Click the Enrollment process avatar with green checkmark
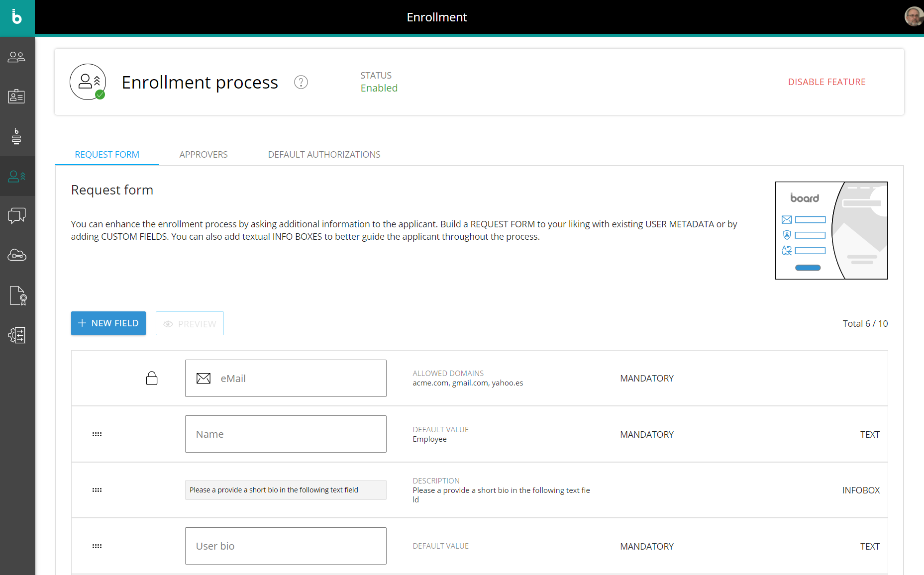This screenshot has height=575, width=924. [x=88, y=82]
